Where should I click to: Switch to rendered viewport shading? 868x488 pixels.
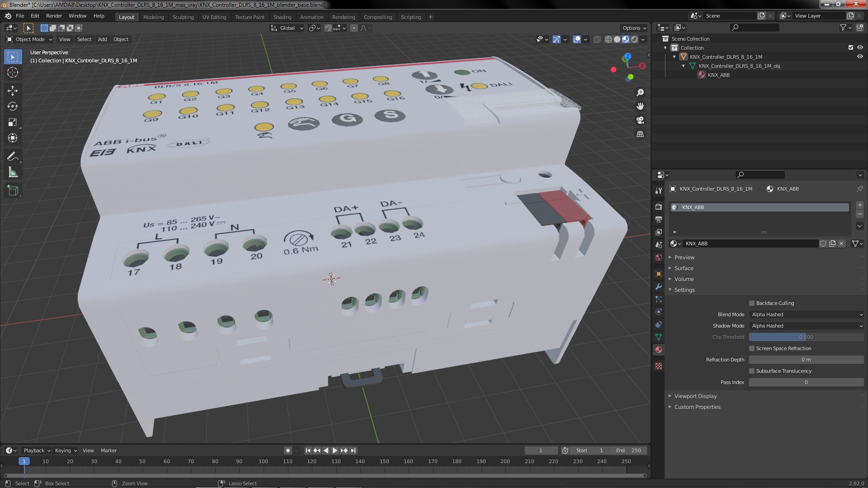click(x=634, y=39)
